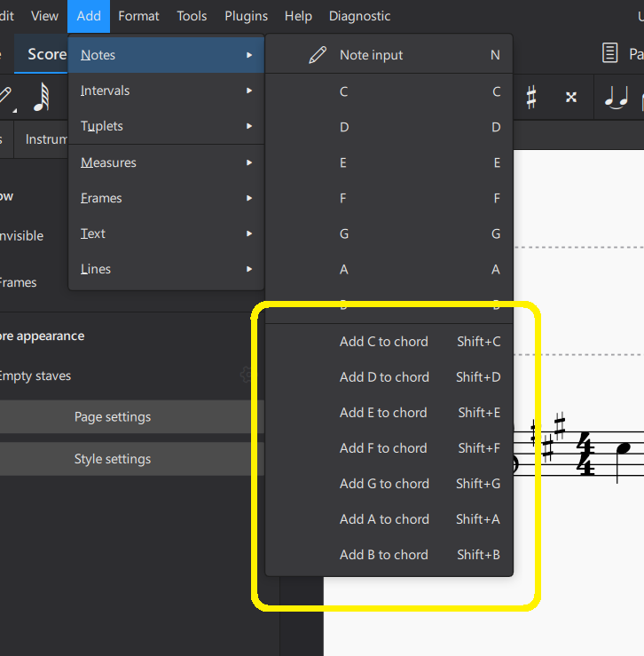Expand the Frames submenu arrow
This screenshot has height=656, width=644.
pos(249,198)
